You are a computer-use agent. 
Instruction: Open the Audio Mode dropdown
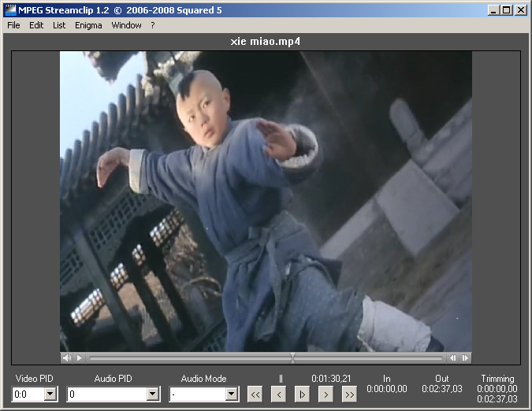tap(232, 394)
